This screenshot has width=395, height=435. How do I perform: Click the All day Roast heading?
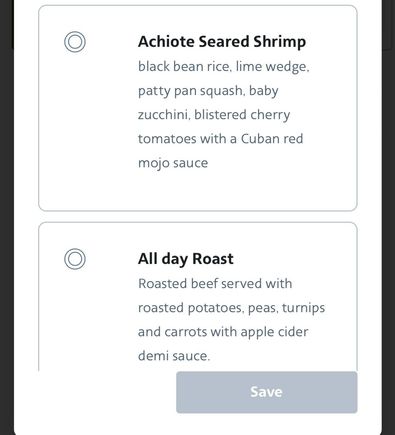click(186, 259)
